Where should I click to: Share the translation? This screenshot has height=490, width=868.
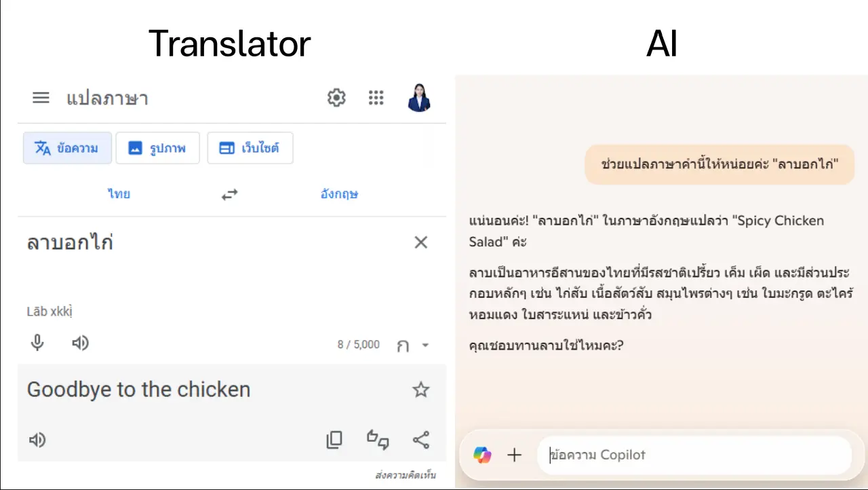421,440
